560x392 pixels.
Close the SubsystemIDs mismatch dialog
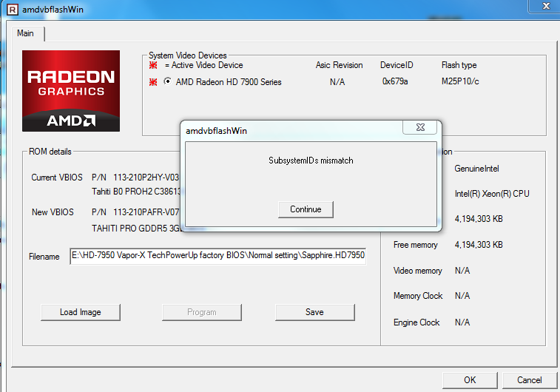click(420, 127)
